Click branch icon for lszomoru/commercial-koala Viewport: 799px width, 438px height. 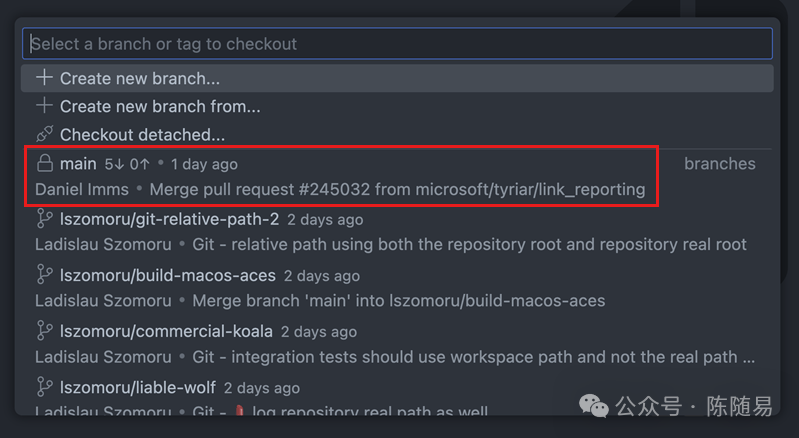click(44, 331)
